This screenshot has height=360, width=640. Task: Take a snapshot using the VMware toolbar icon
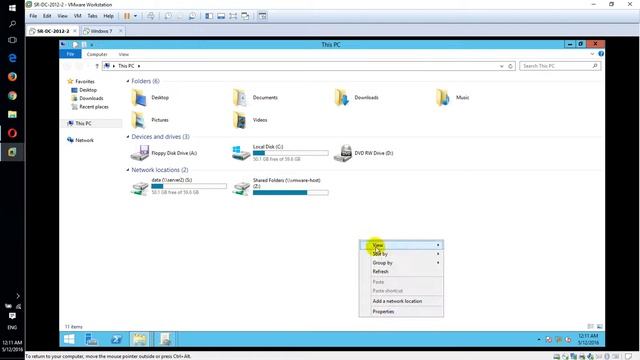[168, 16]
